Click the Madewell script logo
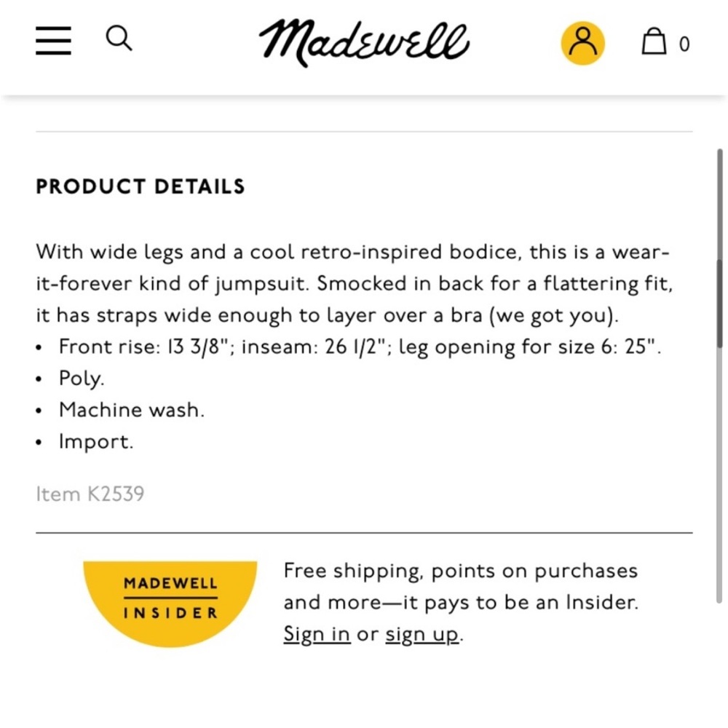The image size is (728, 728). [x=364, y=43]
